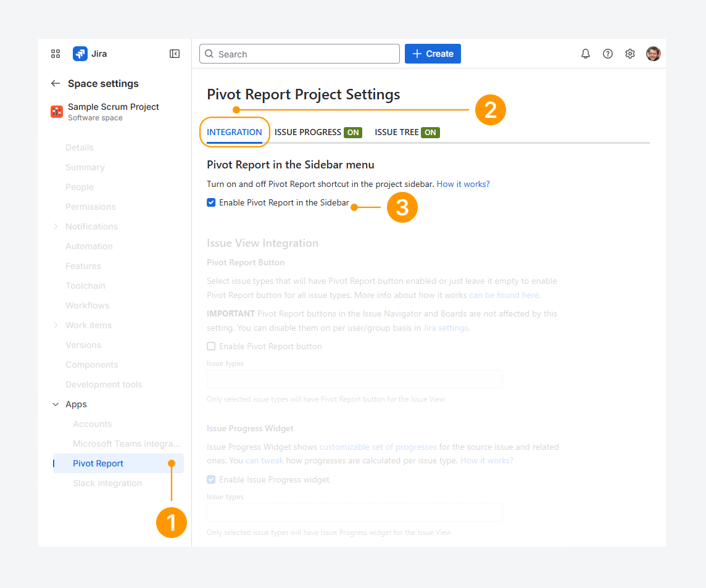Click the Jira logo icon

point(80,54)
